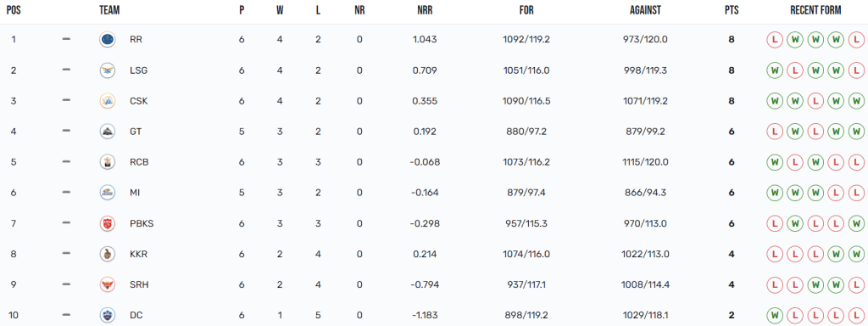Click the RCB team logo
The image size is (868, 326).
107,162
